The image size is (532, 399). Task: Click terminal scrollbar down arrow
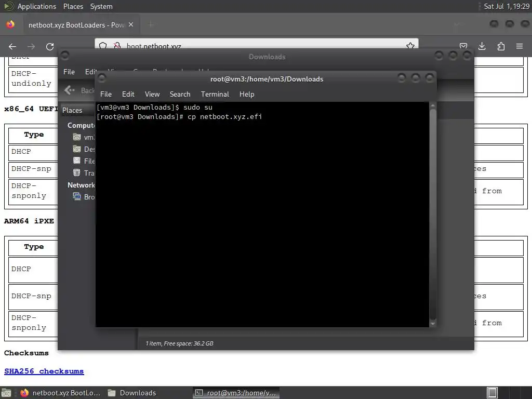coord(433,324)
